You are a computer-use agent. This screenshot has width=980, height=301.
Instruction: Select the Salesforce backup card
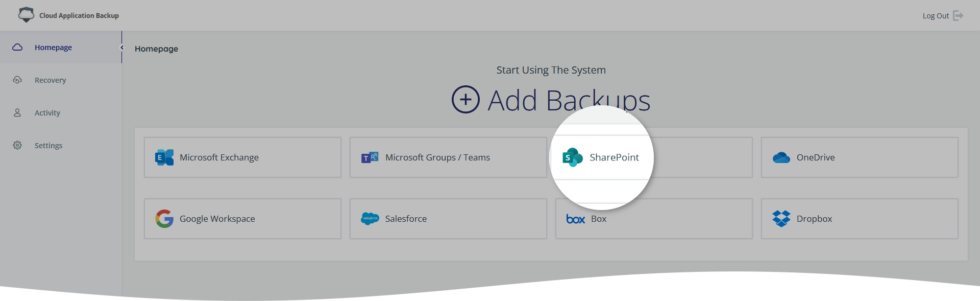pyautogui.click(x=448, y=219)
